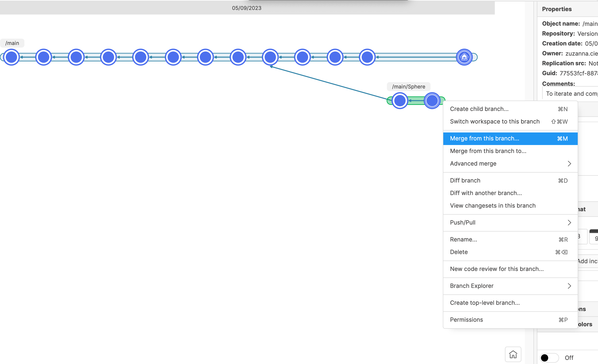The width and height of the screenshot is (598, 364).
Task: Click the home button at bottom of explorer
Action: (513, 355)
